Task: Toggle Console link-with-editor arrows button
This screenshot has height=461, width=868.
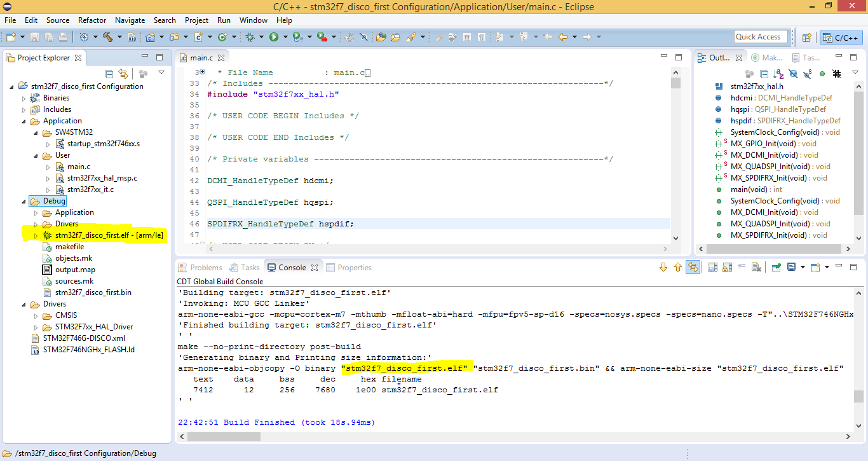Action: coord(693,268)
